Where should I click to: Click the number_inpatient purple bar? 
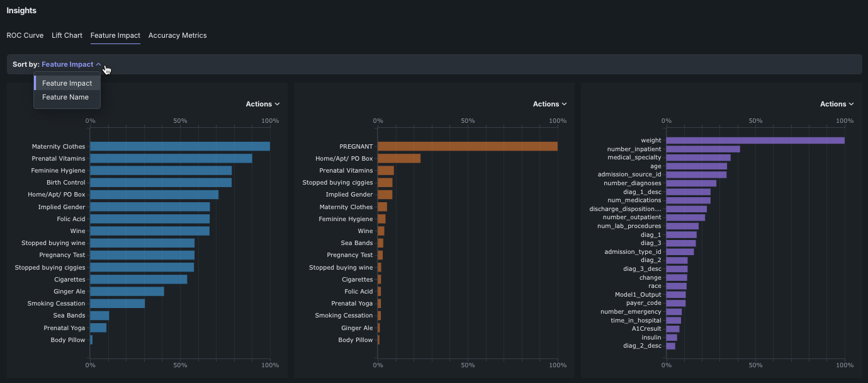click(702, 149)
